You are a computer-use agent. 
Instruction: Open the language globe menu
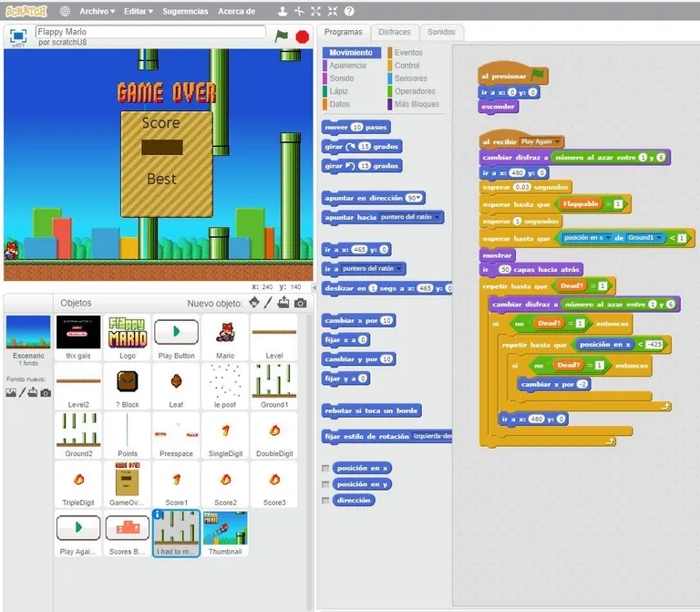[x=65, y=11]
